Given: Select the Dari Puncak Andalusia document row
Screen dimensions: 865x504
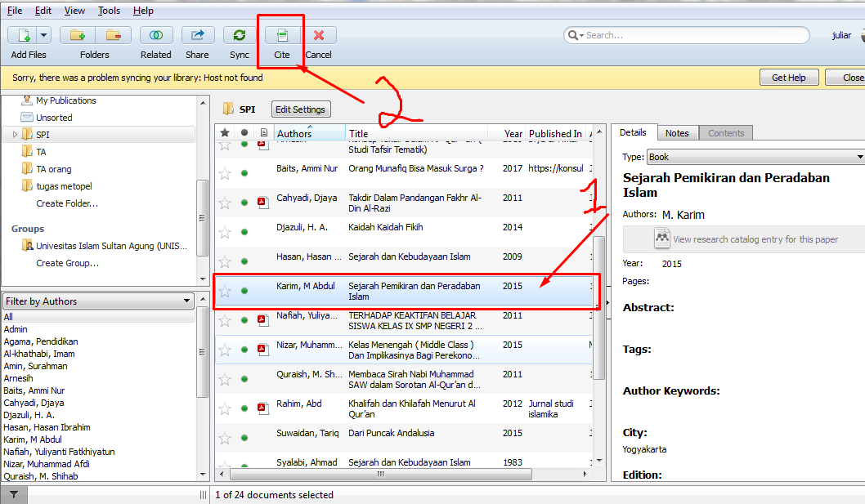Looking at the screenshot, I should (404, 438).
